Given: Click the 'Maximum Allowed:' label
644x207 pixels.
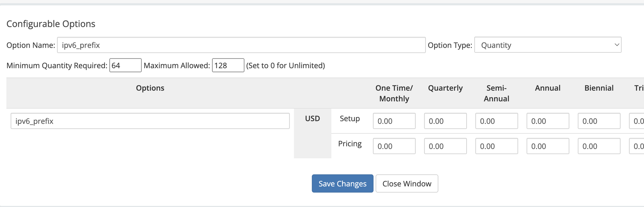Looking at the screenshot, I should pos(177,66).
